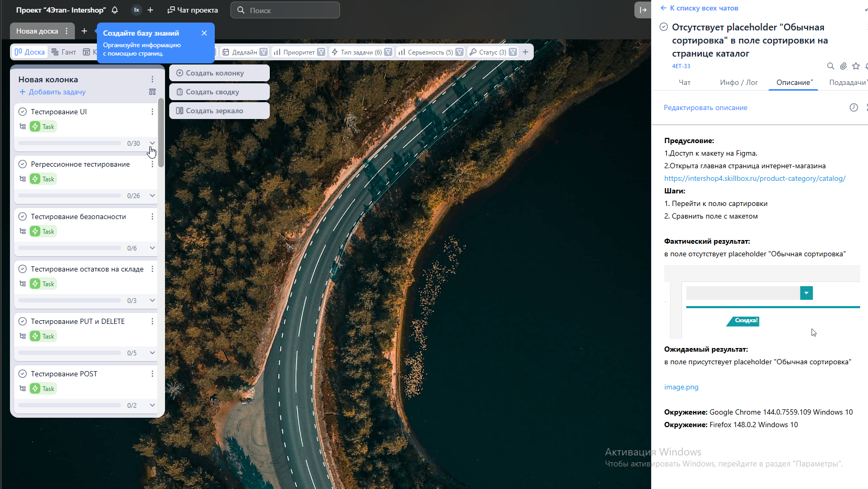The height and width of the screenshot is (489, 868).
Task: Add a new board with the plus icon next to the Новая доска tab
Action: (x=84, y=31)
